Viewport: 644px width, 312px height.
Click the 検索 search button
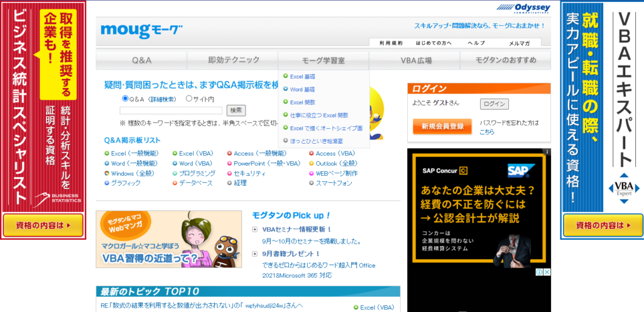(236, 110)
